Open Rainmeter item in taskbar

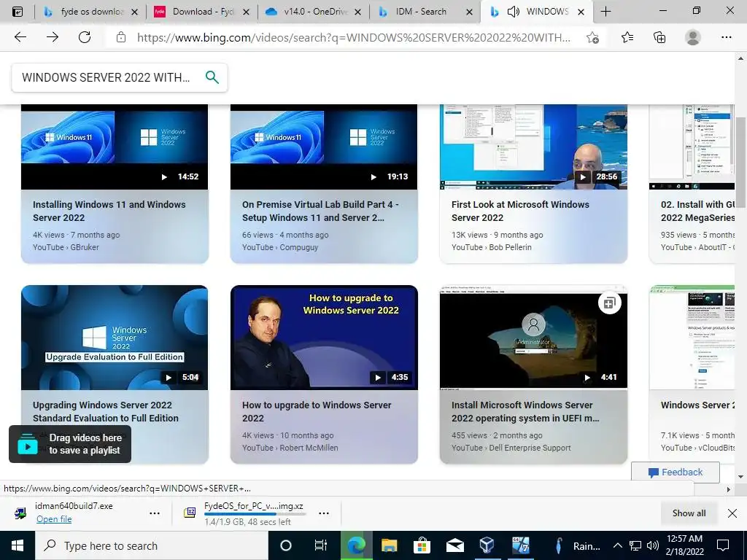(x=578, y=545)
